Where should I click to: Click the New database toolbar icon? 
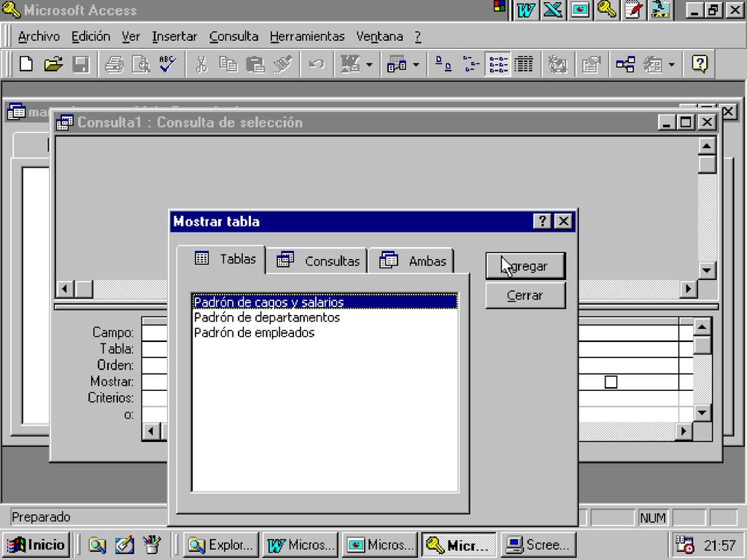coord(27,64)
